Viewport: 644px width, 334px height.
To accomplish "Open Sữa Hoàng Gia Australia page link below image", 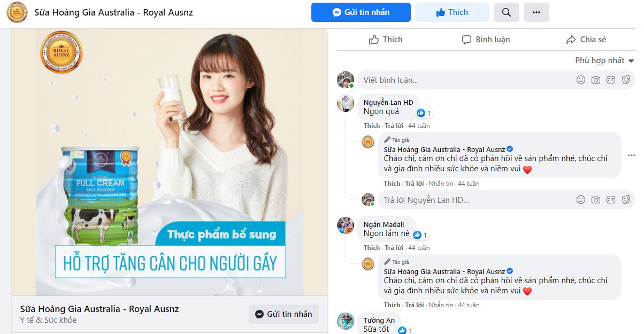I will coord(99,309).
